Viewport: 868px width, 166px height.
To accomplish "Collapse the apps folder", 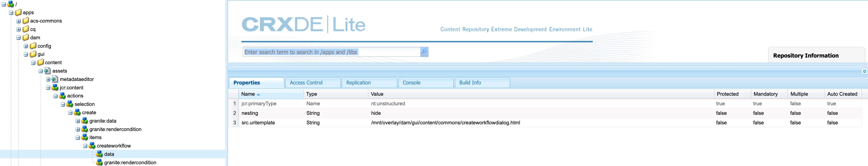I will pyautogui.click(x=11, y=13).
